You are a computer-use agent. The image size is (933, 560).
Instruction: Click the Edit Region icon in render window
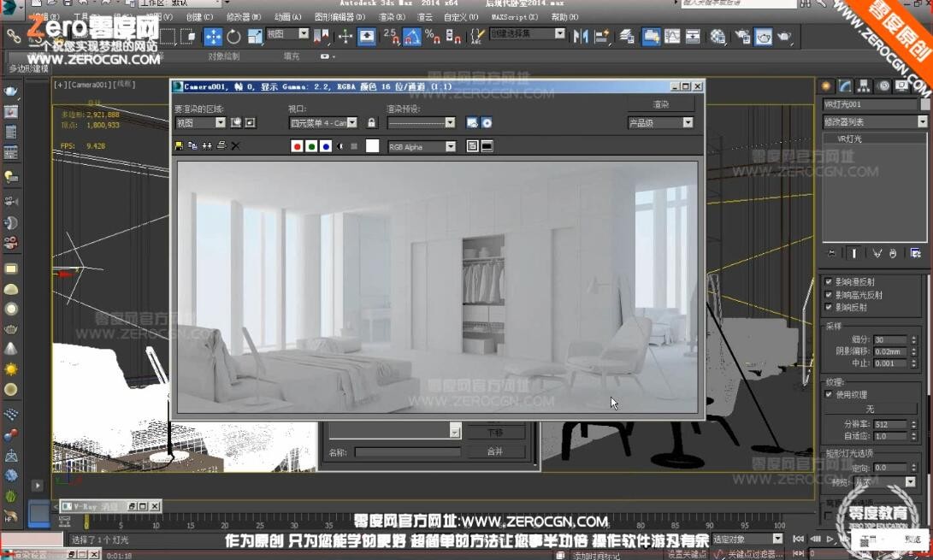click(236, 122)
